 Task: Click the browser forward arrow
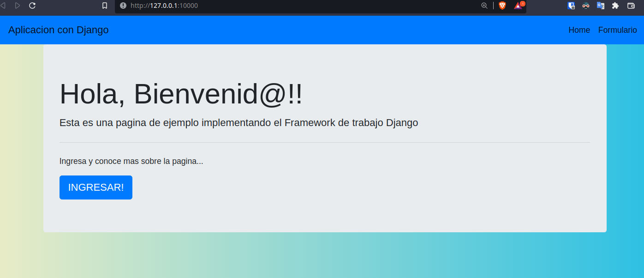[x=18, y=6]
